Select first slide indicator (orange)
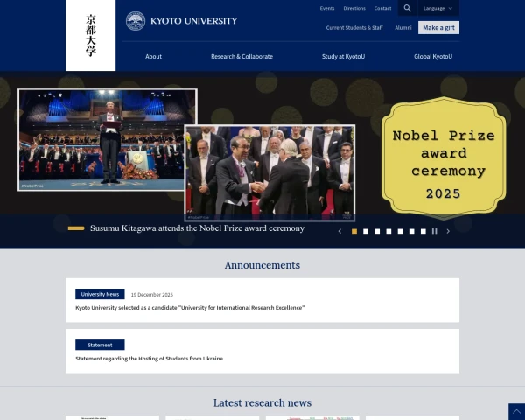Screen dimensions: 525x420 click(354, 231)
